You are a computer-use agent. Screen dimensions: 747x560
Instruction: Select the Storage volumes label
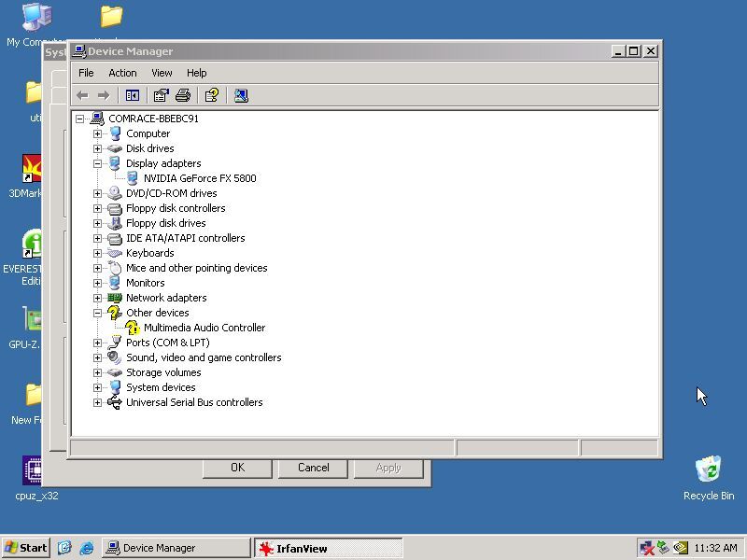(163, 372)
